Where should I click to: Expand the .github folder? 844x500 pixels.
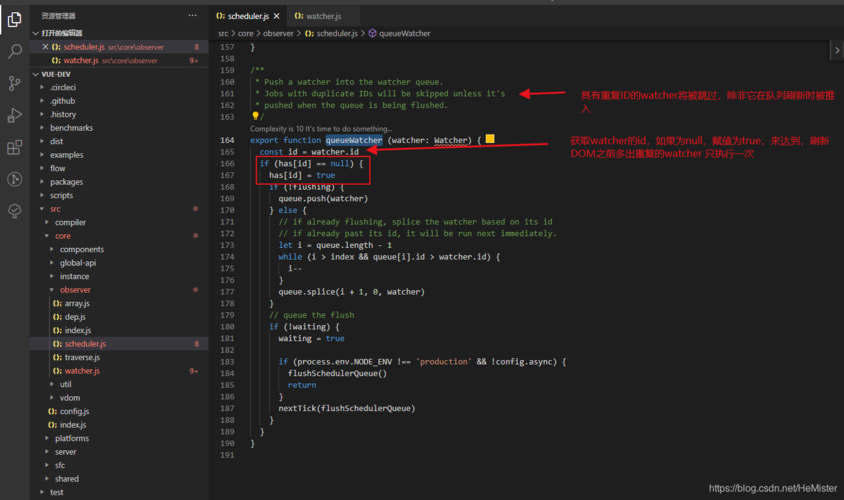click(x=62, y=101)
